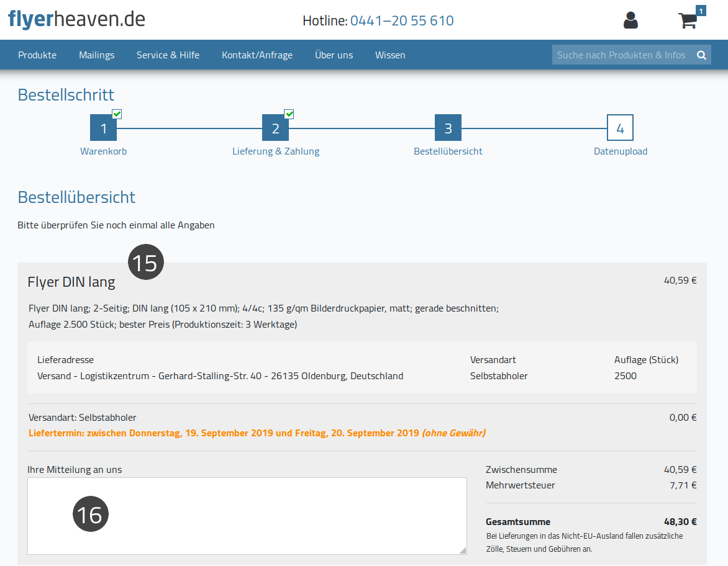Open the shopping cart icon

coord(688,21)
